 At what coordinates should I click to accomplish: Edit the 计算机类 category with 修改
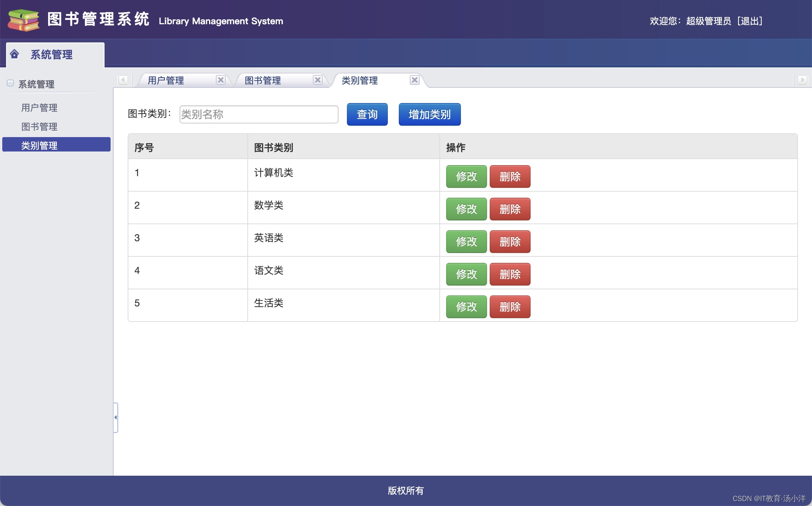tap(467, 176)
